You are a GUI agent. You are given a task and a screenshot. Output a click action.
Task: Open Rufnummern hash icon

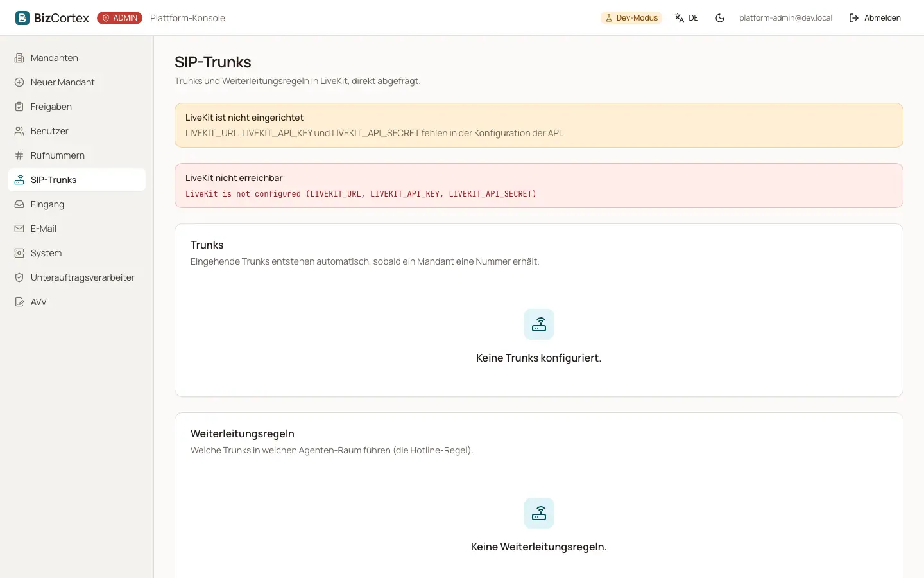point(19,155)
